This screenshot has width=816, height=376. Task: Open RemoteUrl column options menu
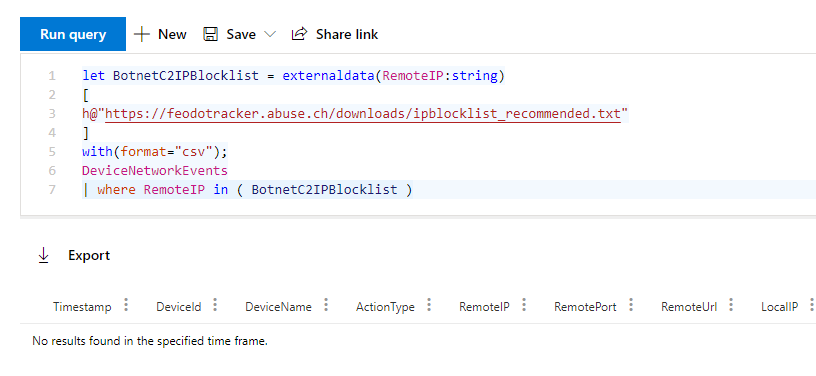click(x=731, y=305)
